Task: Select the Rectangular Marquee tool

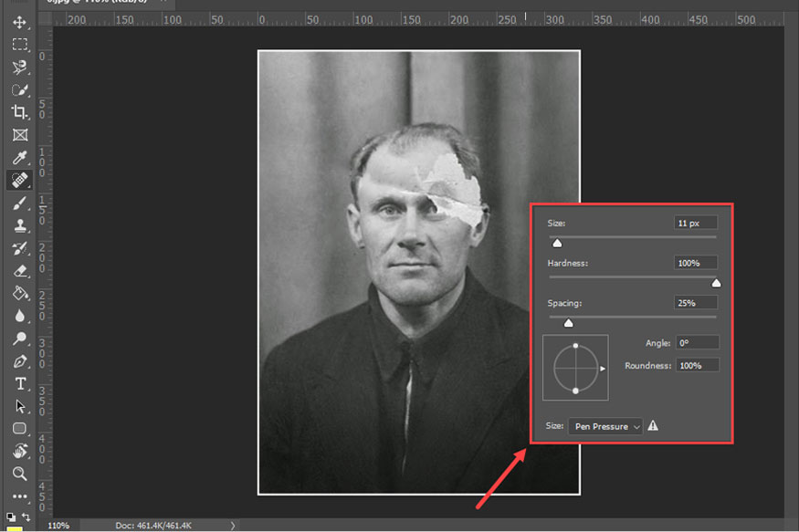Action: 20,45
